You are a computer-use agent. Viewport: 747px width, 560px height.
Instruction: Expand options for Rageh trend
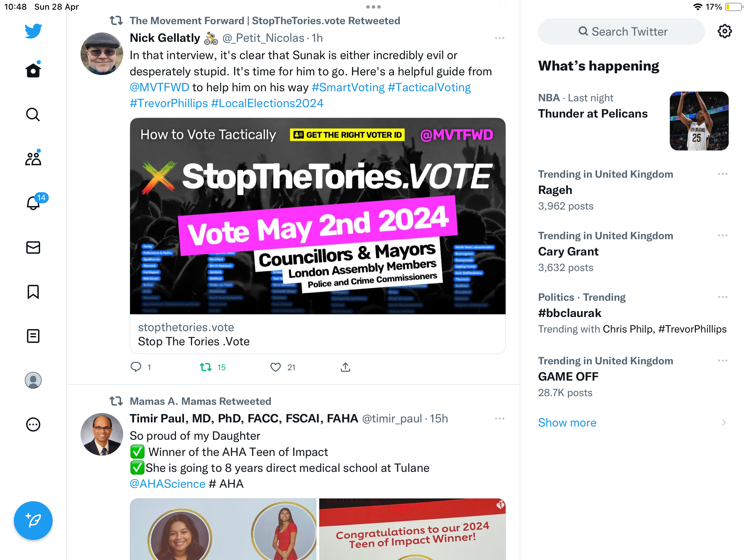[723, 174]
